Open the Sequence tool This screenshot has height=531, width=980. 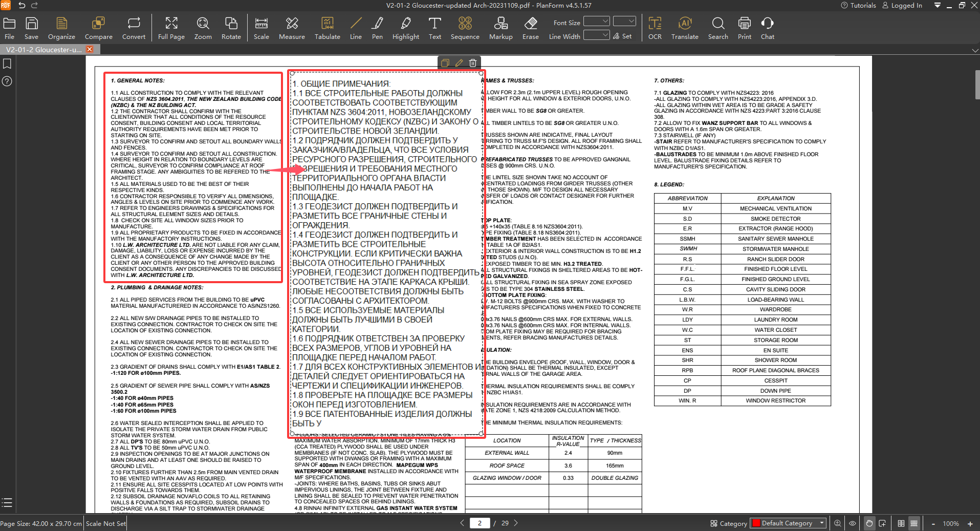(x=465, y=28)
